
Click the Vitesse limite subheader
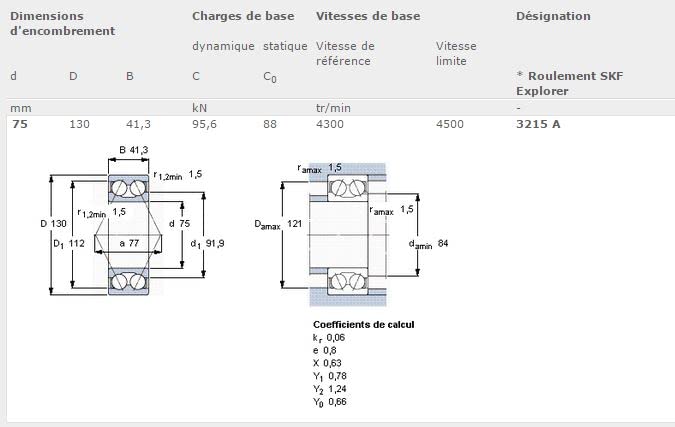tap(456, 53)
